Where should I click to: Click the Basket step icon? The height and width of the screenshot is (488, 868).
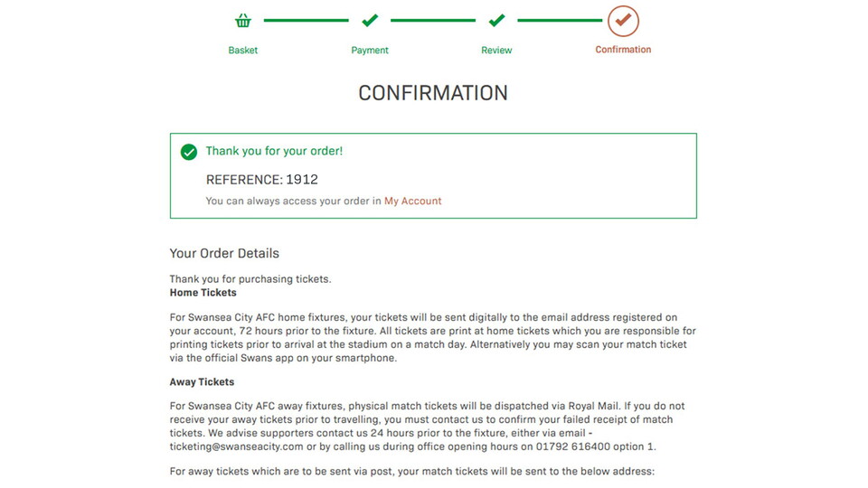tap(242, 21)
